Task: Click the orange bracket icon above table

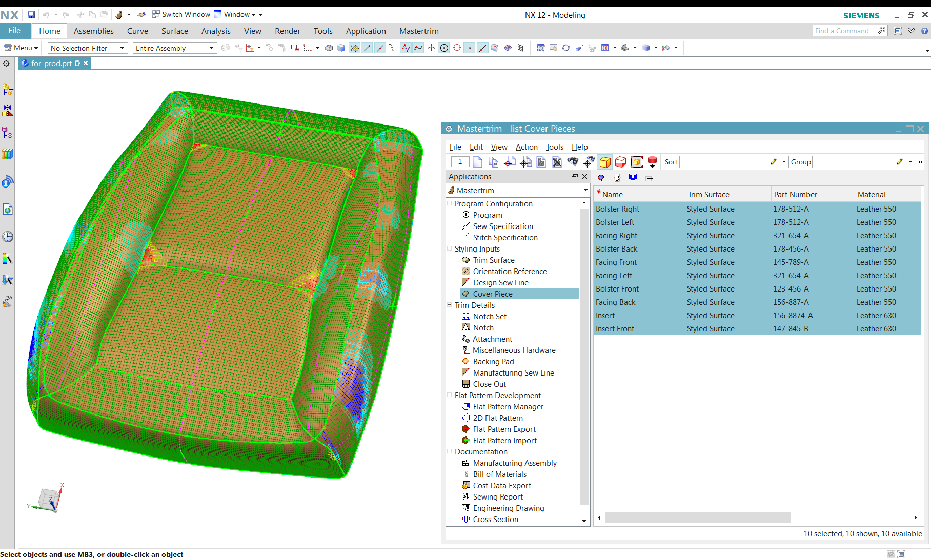Action: point(617,177)
